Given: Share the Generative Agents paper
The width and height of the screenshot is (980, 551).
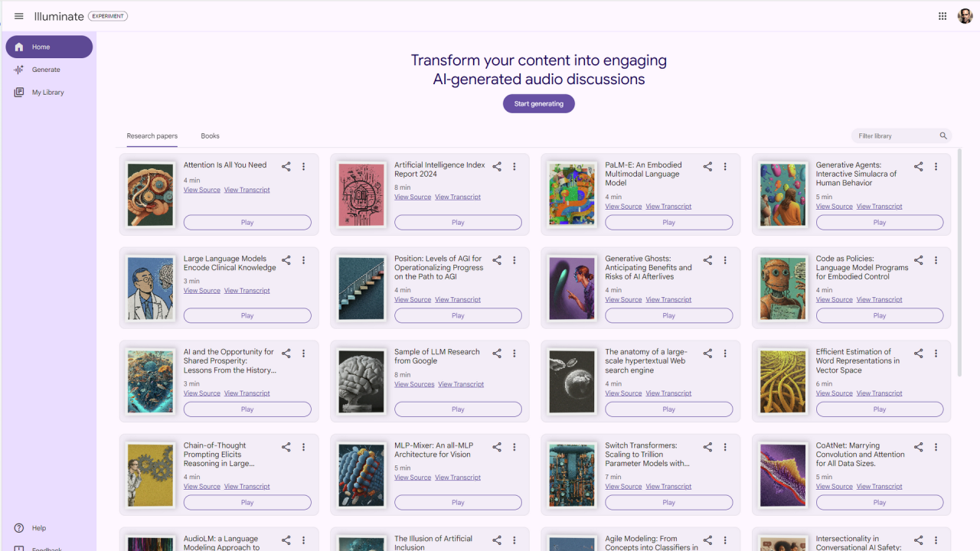Looking at the screenshot, I should point(918,167).
